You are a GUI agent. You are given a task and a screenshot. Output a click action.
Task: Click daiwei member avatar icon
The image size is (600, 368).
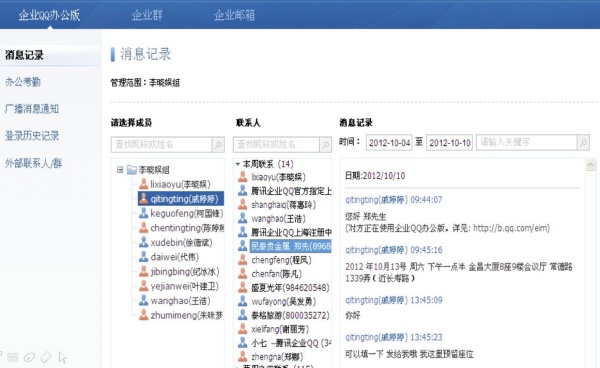pos(143,257)
